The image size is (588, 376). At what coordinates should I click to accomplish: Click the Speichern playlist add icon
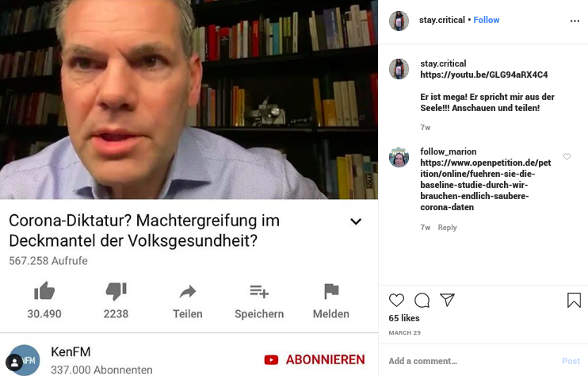(x=259, y=292)
